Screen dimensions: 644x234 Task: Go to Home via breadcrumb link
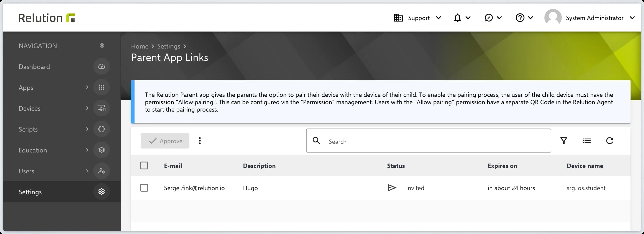pos(140,46)
